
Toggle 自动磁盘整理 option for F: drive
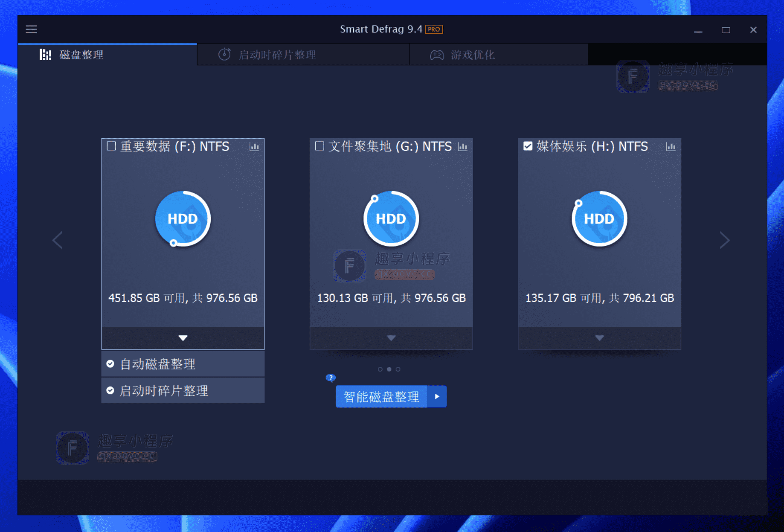pos(183,364)
